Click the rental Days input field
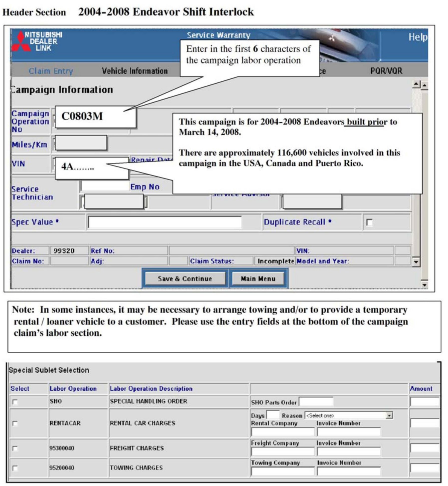Viewport: 448px width, 486px height. click(x=273, y=415)
